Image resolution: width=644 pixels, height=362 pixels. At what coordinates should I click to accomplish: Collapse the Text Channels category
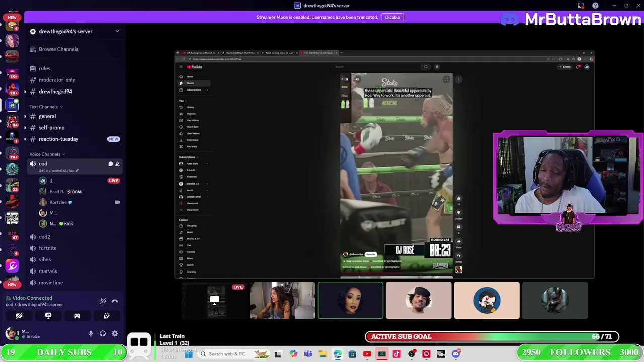pos(46,107)
